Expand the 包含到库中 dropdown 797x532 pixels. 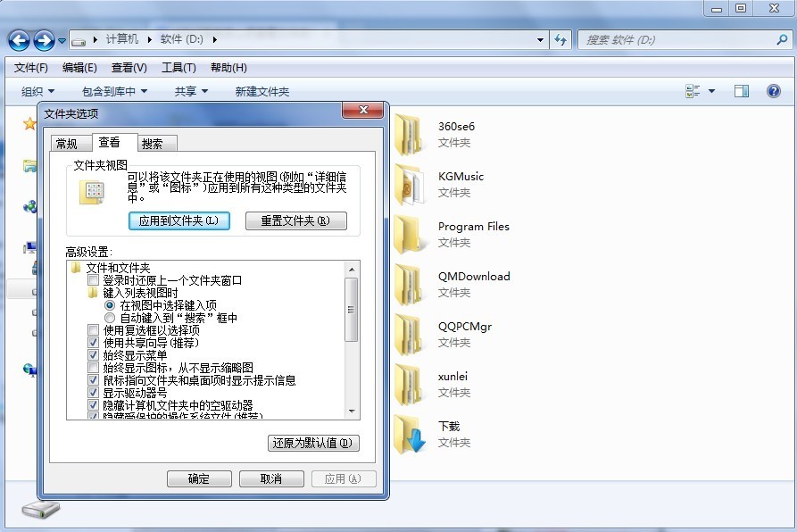click(114, 91)
